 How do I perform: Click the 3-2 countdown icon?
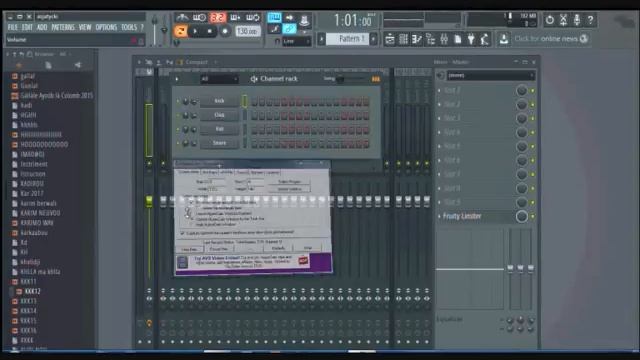tap(218, 17)
